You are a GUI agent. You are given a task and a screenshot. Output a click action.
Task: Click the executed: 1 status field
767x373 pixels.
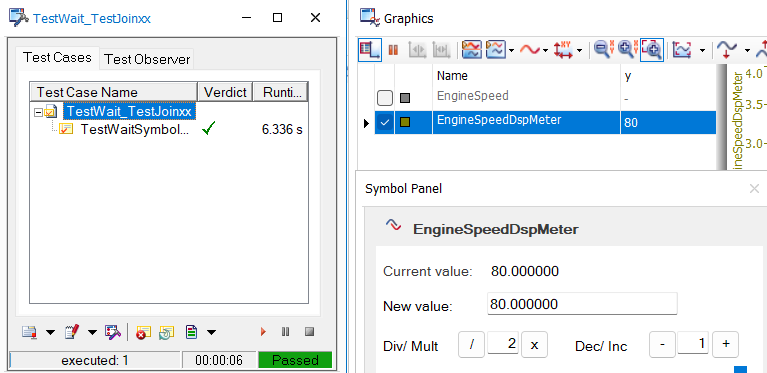coord(95,360)
